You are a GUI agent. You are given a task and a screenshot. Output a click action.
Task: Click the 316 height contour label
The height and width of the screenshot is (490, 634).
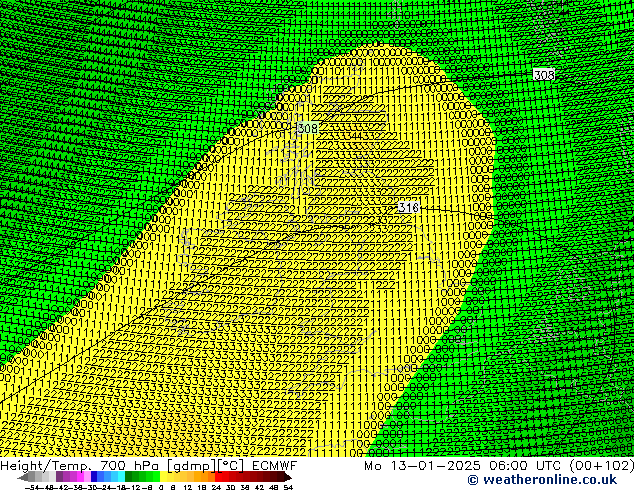point(408,207)
